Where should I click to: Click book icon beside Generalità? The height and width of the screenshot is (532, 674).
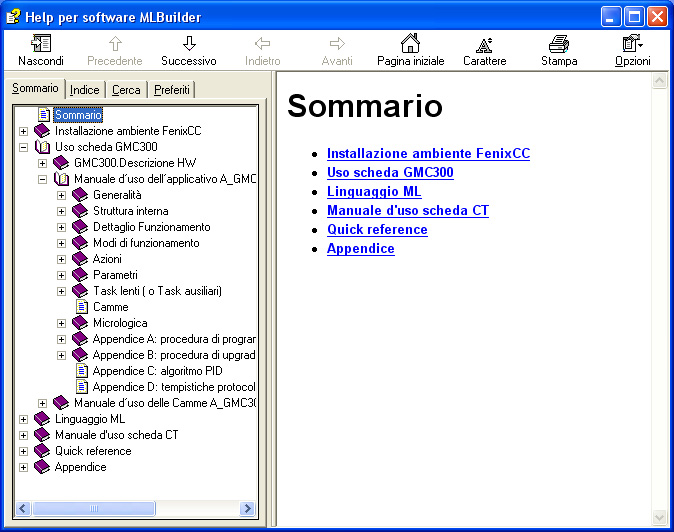click(80, 195)
